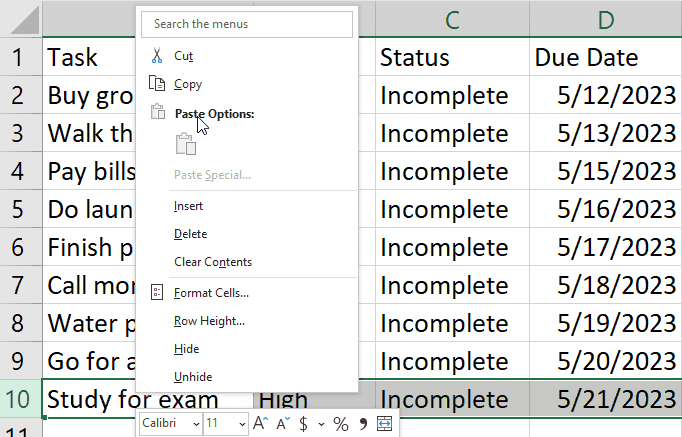
Task: Click the Search the menus field
Action: pyautogui.click(x=247, y=23)
